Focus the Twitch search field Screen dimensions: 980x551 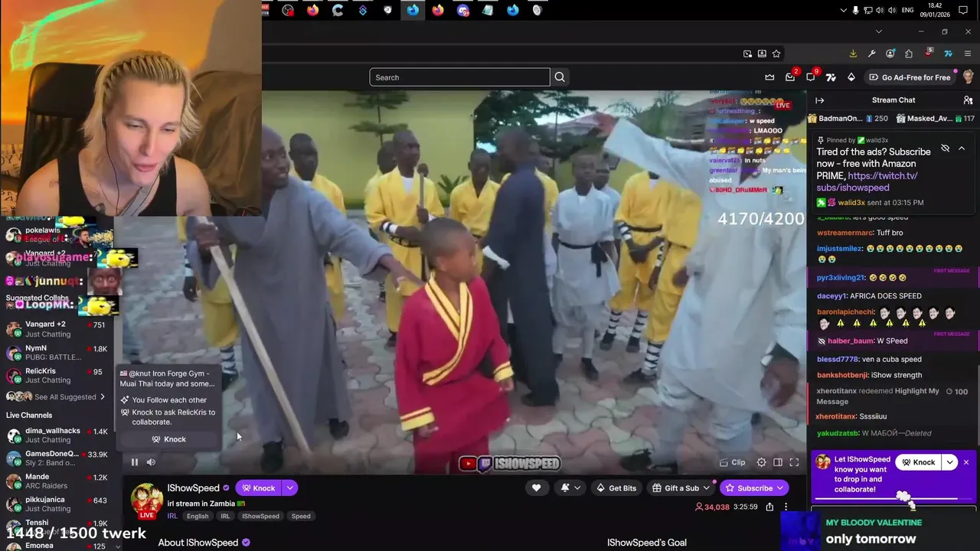coord(459,77)
